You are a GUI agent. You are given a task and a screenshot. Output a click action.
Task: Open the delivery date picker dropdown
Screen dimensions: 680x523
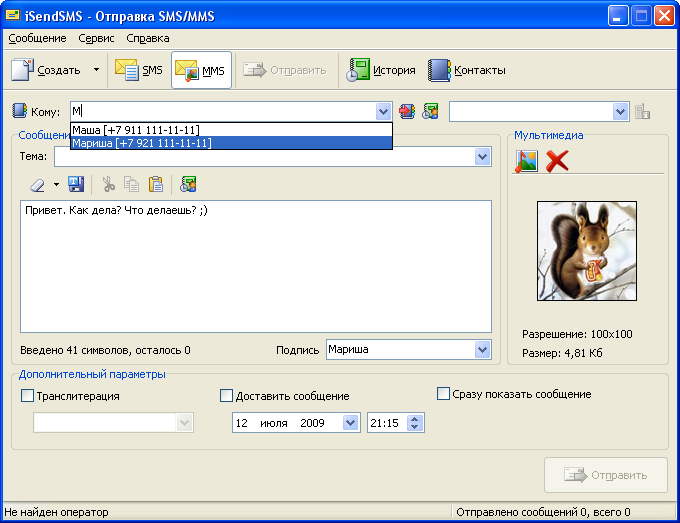pyautogui.click(x=350, y=422)
